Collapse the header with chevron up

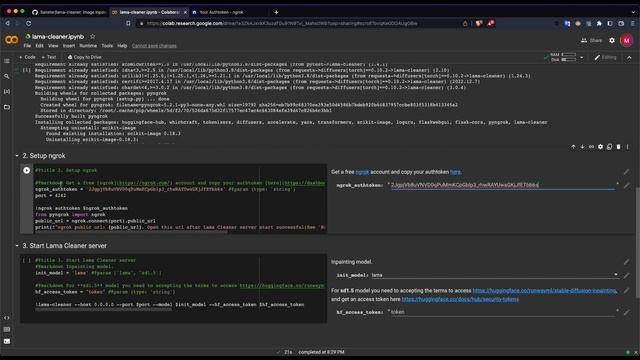coord(629,58)
